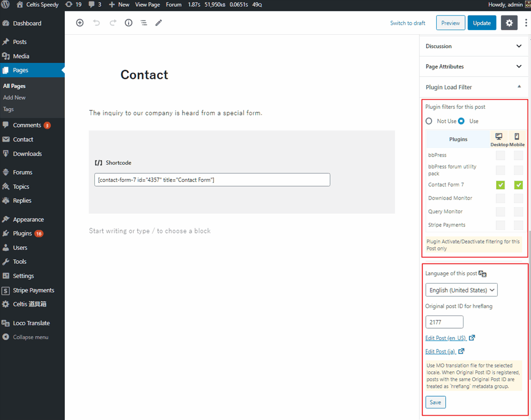Open block navigation list icon
This screenshot has height=420, width=531.
click(x=144, y=23)
